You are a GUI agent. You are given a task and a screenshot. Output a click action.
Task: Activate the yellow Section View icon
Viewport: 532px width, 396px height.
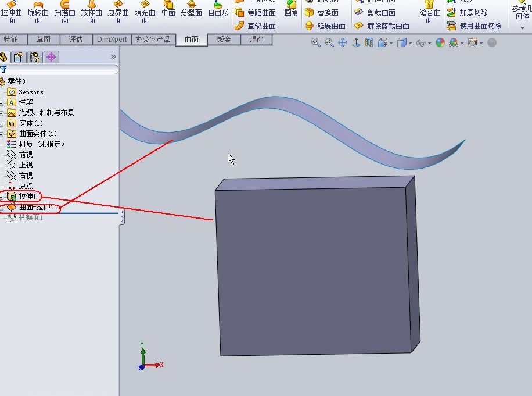pos(369,42)
